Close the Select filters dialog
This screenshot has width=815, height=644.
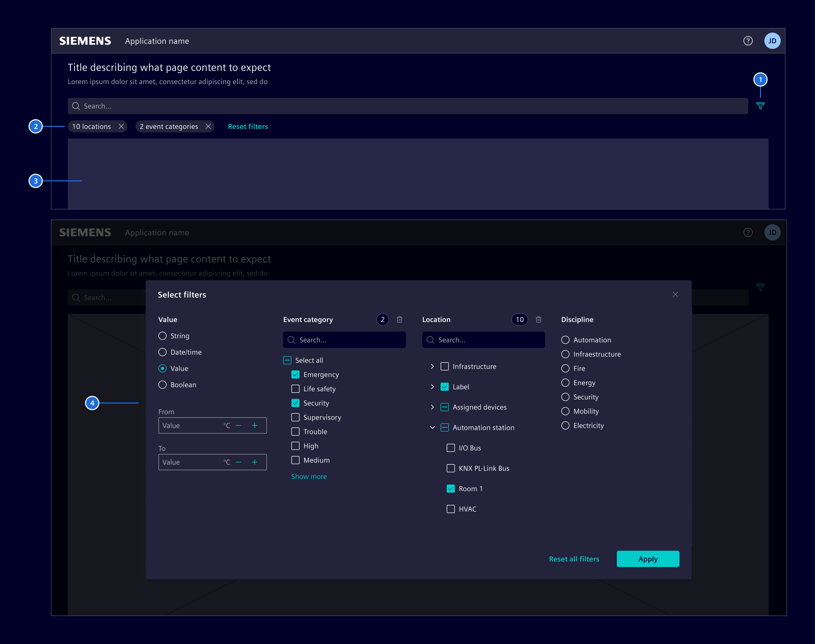[675, 294]
